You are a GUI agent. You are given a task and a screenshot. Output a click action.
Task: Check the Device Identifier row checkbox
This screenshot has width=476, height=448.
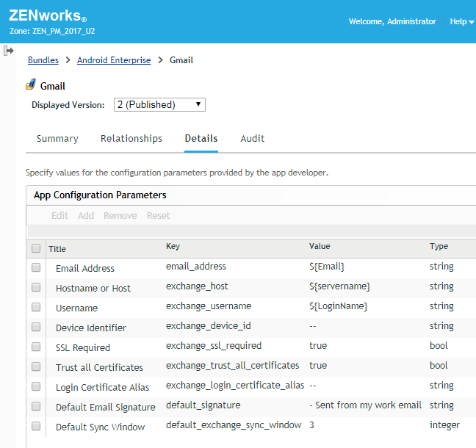pyautogui.click(x=36, y=327)
